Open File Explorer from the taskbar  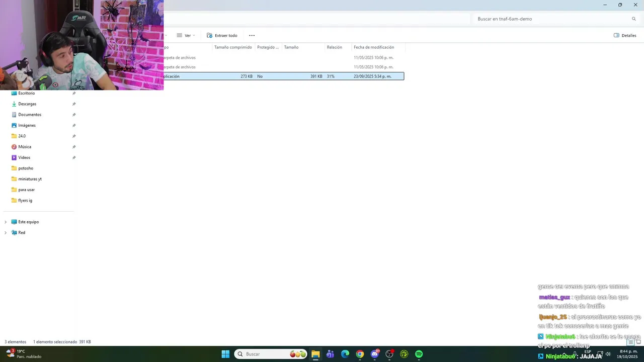coord(315,354)
